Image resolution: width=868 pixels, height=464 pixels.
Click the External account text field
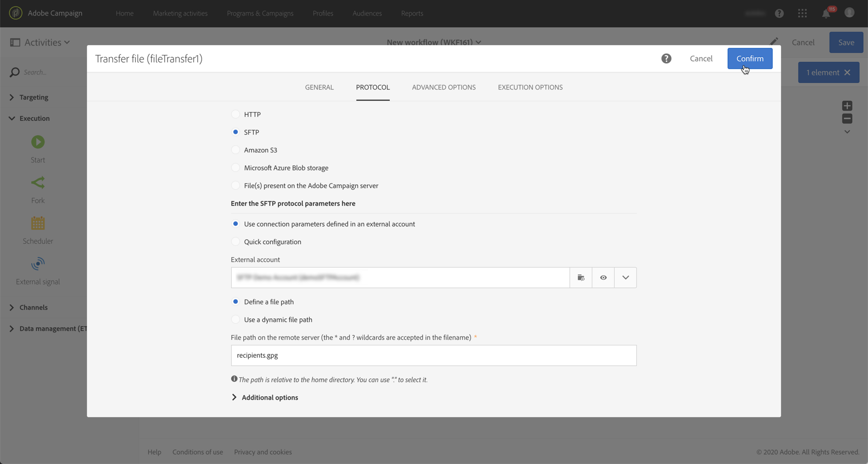click(x=400, y=278)
